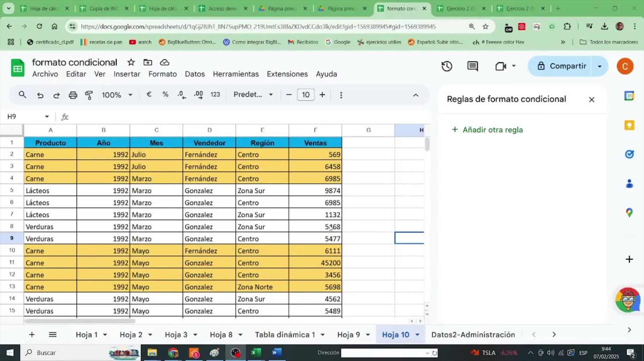Screen dimensions: 644x361
Task: Expand the zoom 100% dropdown
Action: (117, 95)
